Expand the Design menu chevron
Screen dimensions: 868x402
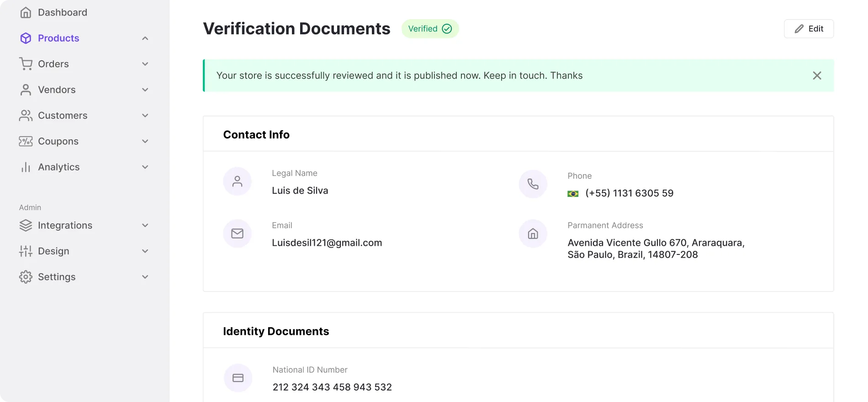click(x=145, y=251)
